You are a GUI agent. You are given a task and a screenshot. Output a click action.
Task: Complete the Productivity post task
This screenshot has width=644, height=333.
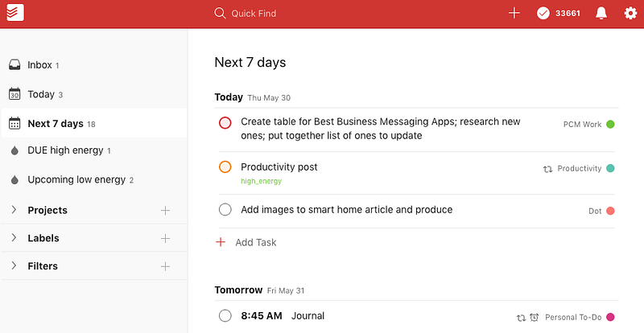[225, 167]
